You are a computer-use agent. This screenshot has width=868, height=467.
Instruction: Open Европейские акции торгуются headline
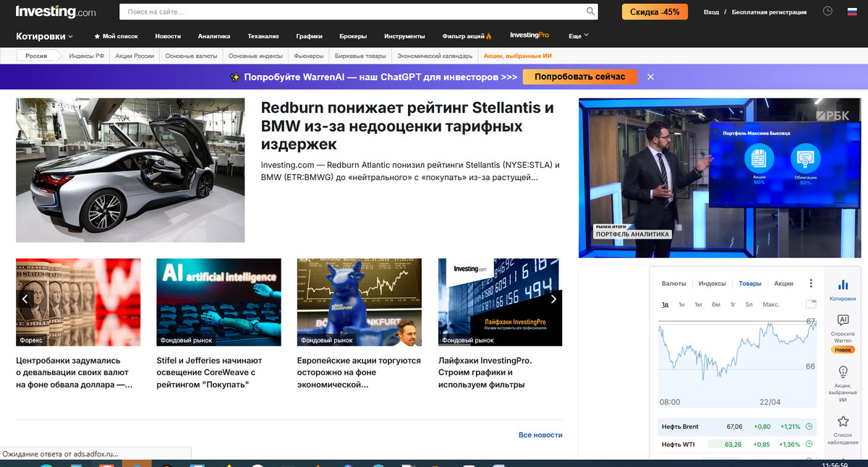pyautogui.click(x=359, y=372)
